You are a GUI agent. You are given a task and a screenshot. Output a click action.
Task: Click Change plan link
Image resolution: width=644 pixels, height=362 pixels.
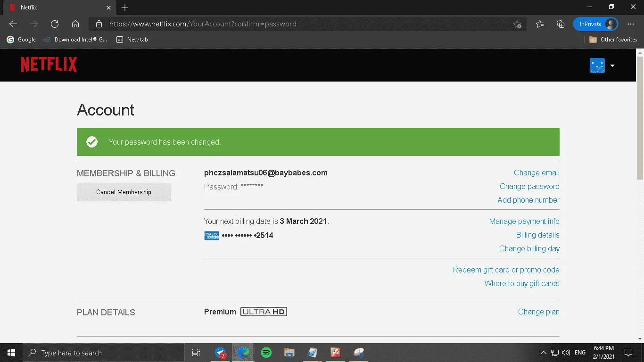pyautogui.click(x=539, y=312)
